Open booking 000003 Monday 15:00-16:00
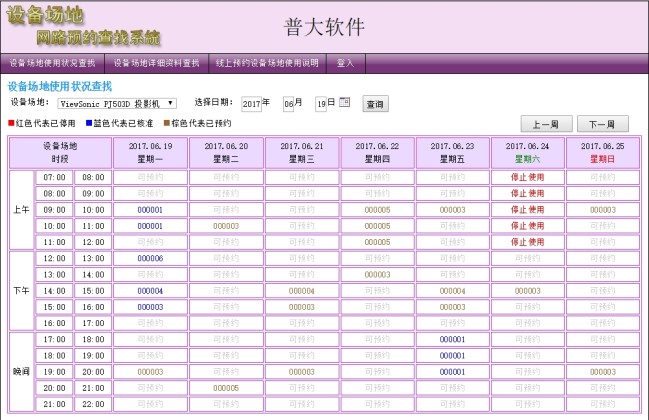 pos(150,307)
